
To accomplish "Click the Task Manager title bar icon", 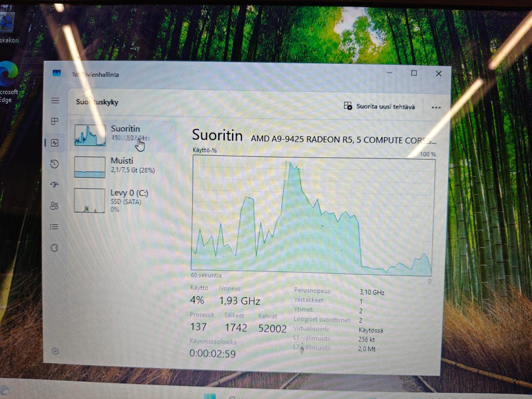I will tap(57, 73).
